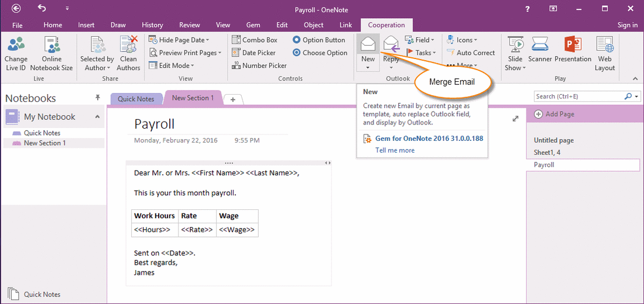Viewport: 644px width, 304px height.
Task: Add a new section with plus tab
Action: click(233, 100)
